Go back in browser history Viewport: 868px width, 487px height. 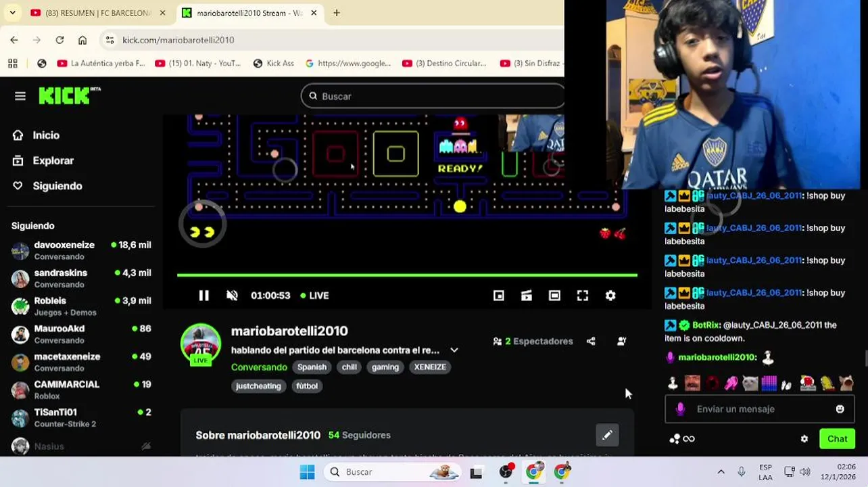pos(14,40)
